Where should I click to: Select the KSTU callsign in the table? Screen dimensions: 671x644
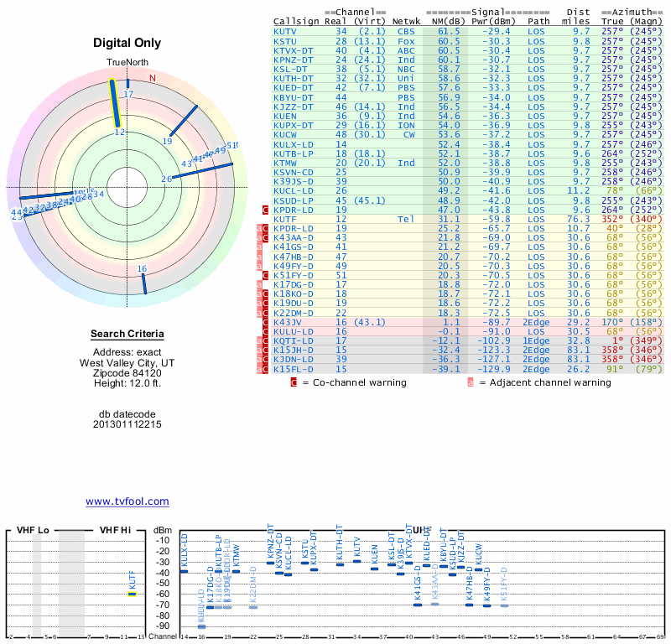click(x=285, y=41)
